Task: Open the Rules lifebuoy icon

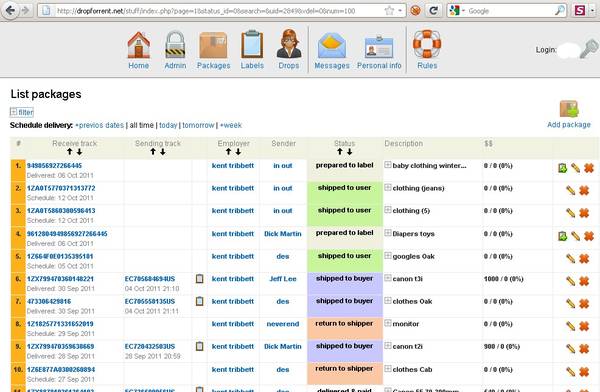Action: (x=427, y=44)
